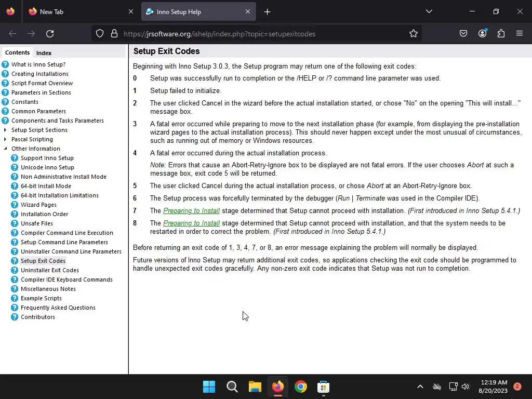Image resolution: width=532 pixels, height=399 pixels.
Task: Open Components and Tasks Parameters topic
Action: 58,121
